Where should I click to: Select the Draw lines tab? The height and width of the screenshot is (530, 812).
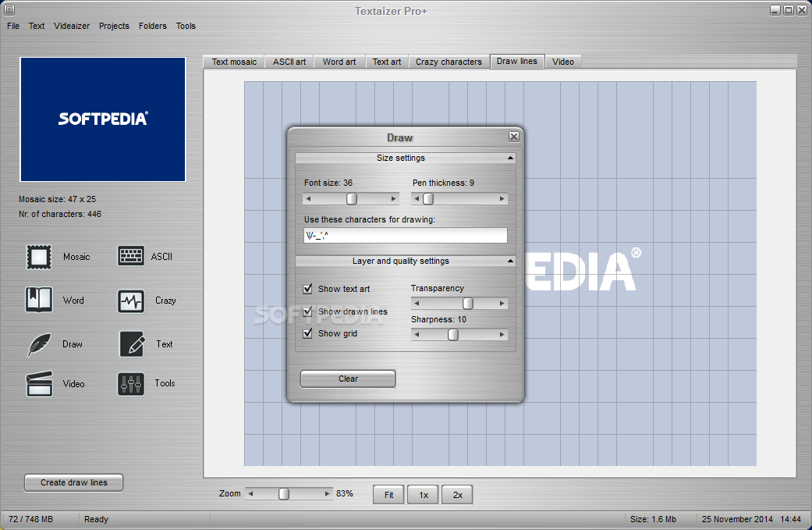517,61
